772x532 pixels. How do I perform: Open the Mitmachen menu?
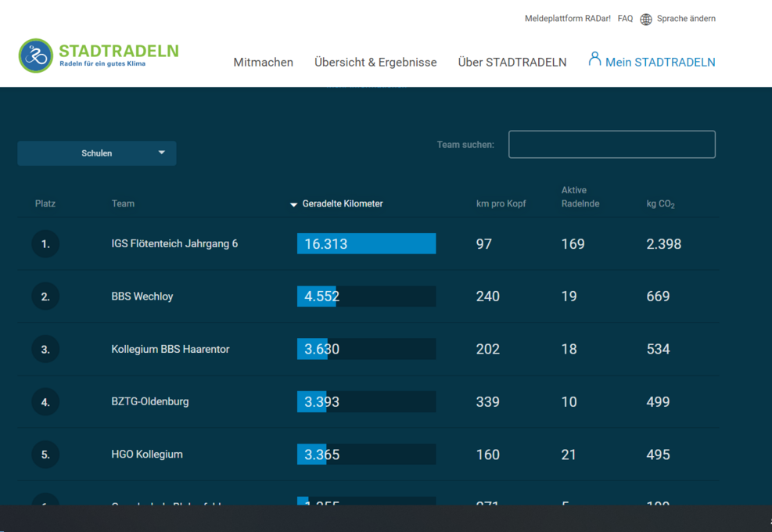tap(264, 62)
